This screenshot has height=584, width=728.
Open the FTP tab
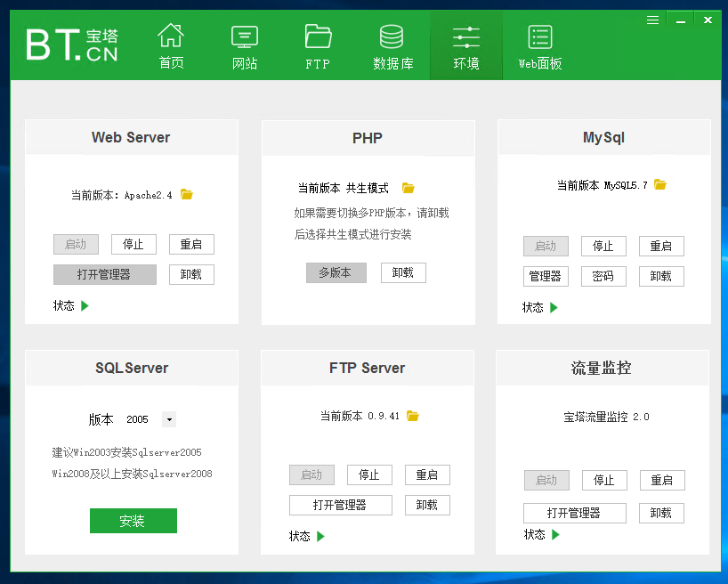click(318, 46)
